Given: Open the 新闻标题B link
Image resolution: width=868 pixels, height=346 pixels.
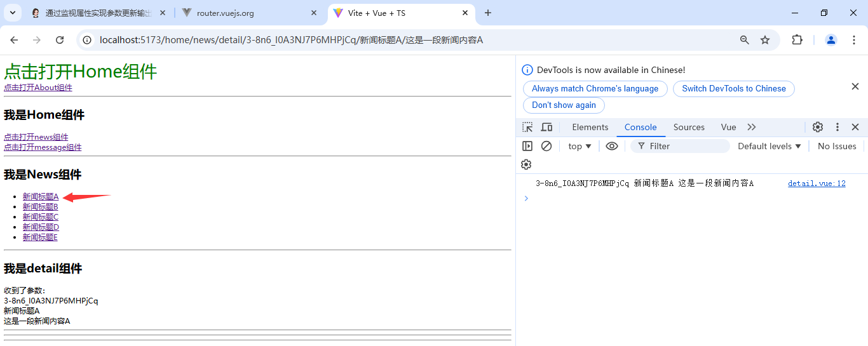Looking at the screenshot, I should tap(41, 207).
